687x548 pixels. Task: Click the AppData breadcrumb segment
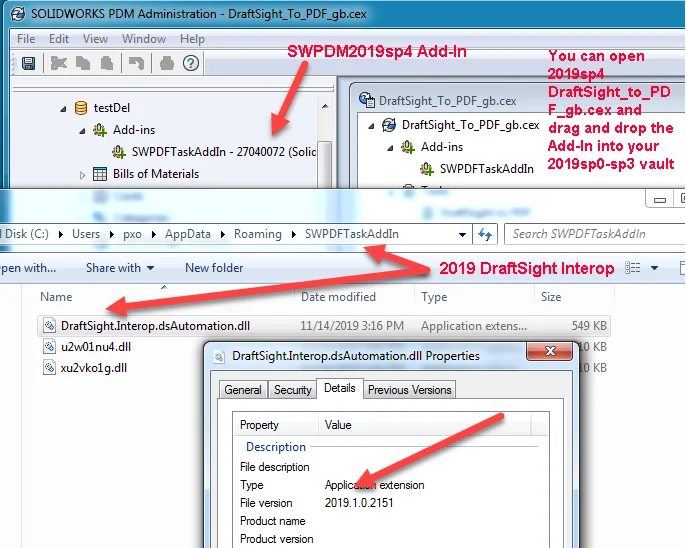tap(188, 234)
